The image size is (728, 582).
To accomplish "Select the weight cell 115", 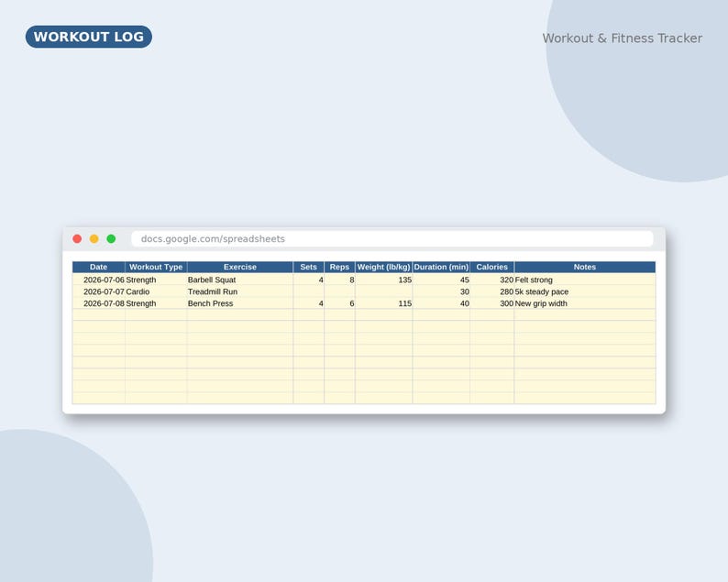I will (383, 303).
